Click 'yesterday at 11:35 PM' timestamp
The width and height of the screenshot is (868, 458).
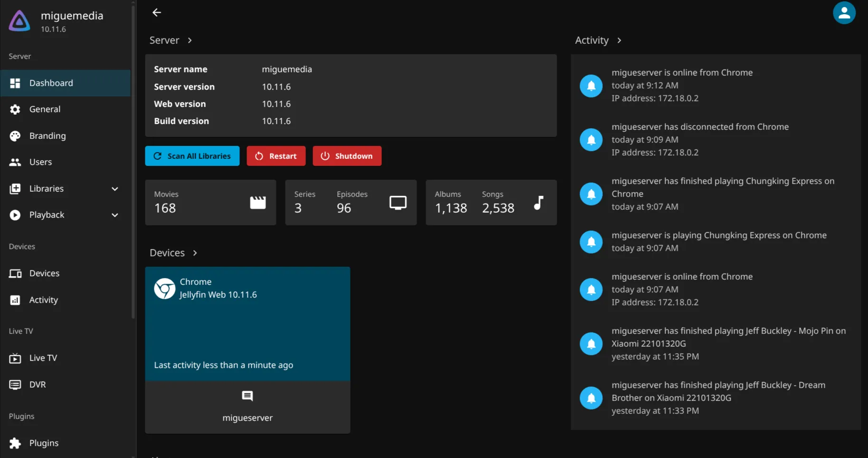click(x=655, y=357)
